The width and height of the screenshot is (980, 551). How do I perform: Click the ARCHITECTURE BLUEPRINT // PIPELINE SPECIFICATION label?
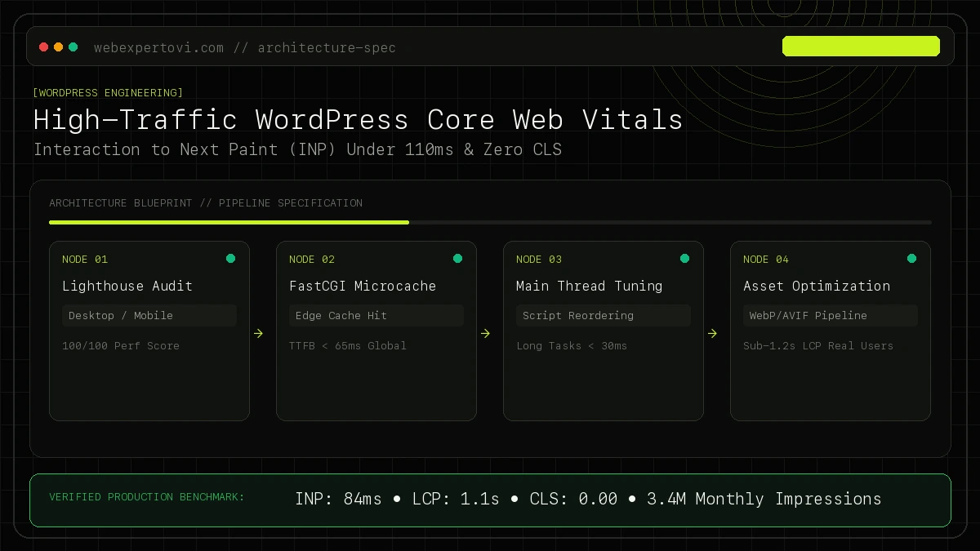pos(206,203)
